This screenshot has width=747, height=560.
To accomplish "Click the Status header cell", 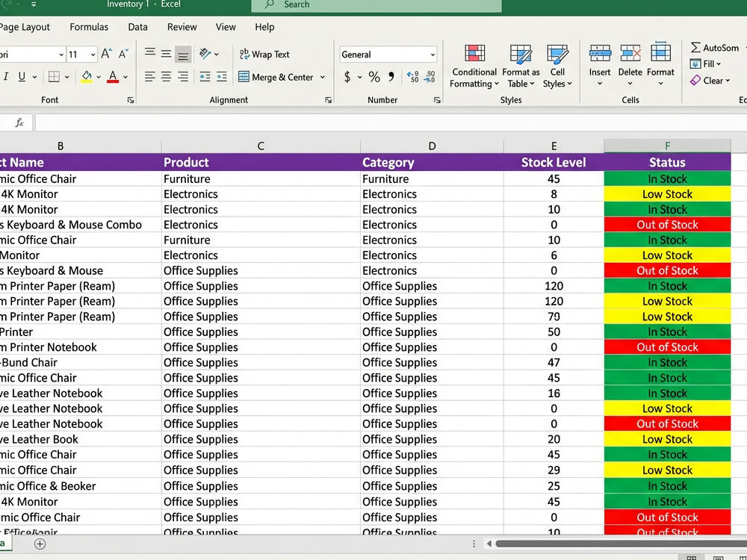I will 667,162.
